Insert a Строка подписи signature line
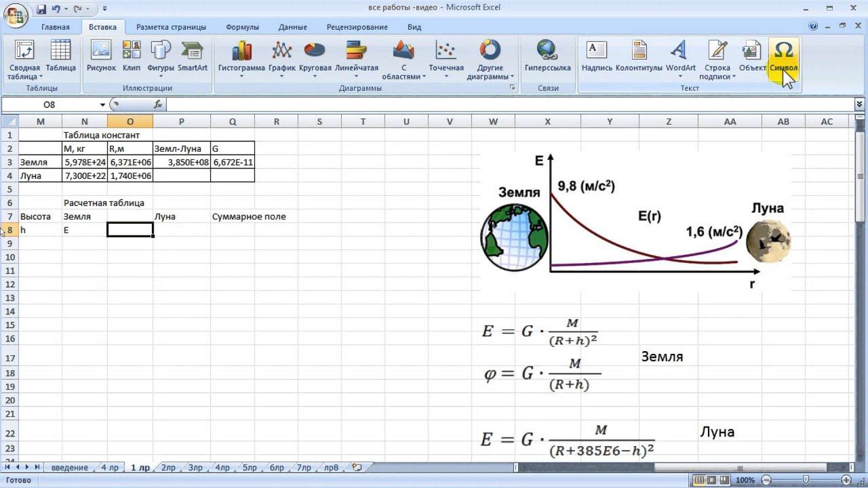Viewport: 868px width, 488px height. (717, 60)
